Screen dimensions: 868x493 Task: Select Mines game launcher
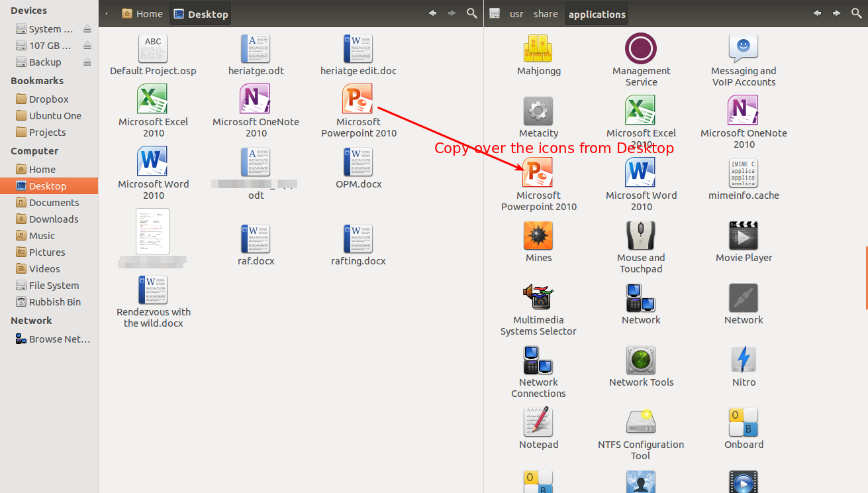tap(538, 235)
